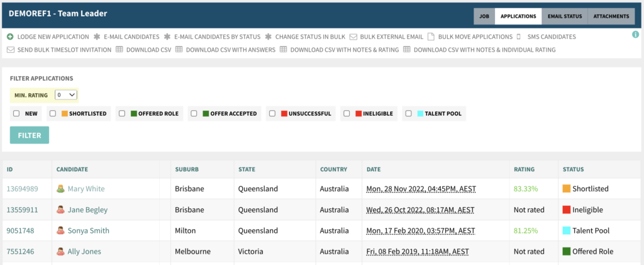Click the green plus Lodge New Application icon
Screen dimensions: 644x265
pyautogui.click(x=10, y=37)
